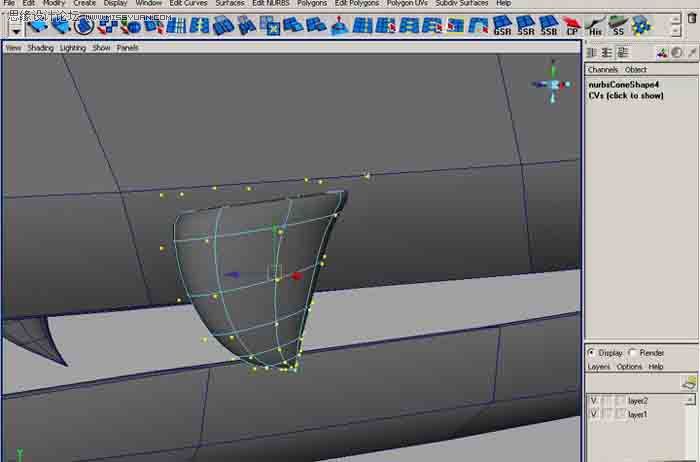This screenshot has height=462, width=700.
Task: Open the Channels menu in Channel Box
Action: click(602, 70)
